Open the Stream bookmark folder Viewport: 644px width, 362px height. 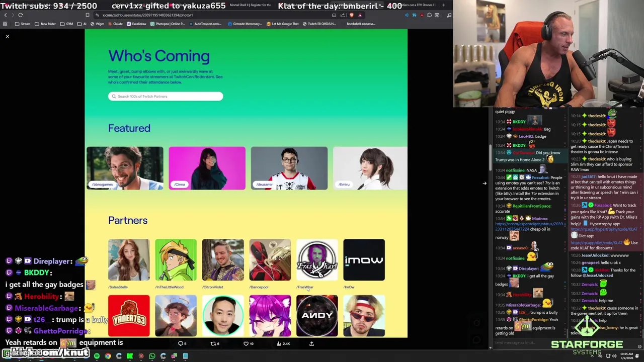(22, 24)
